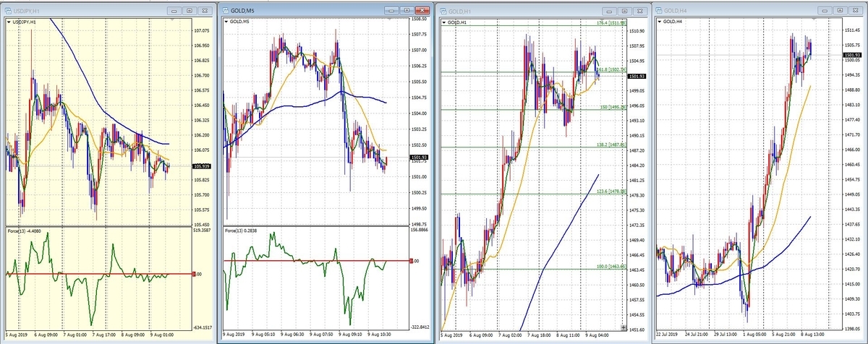Close the GOLD,H1 chart window
The image size is (868, 344).
coord(639,11)
